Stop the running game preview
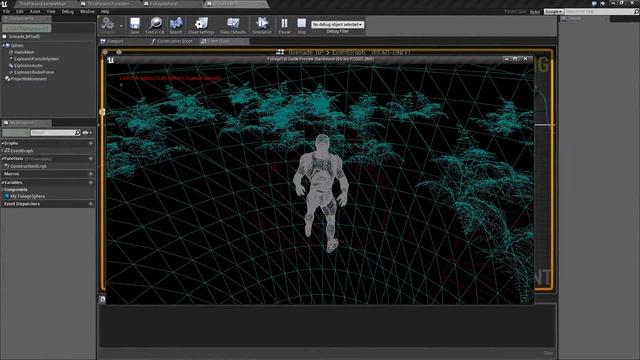This screenshot has height=360, width=640. click(x=302, y=25)
